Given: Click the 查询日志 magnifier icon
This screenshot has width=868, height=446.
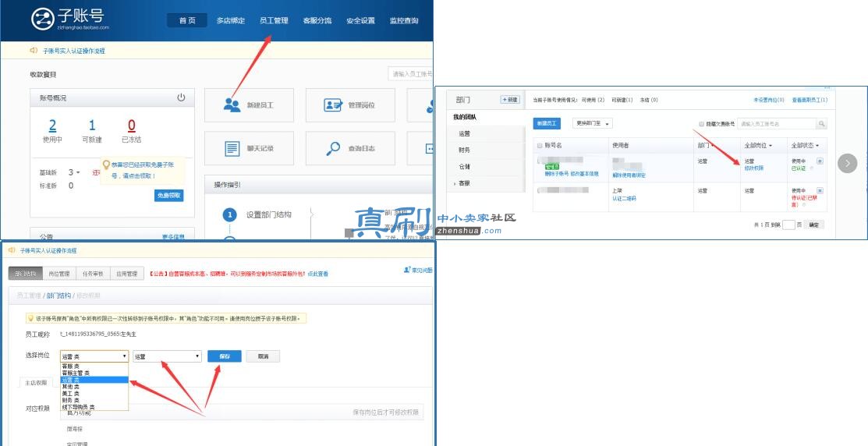Looking at the screenshot, I should click(x=333, y=148).
